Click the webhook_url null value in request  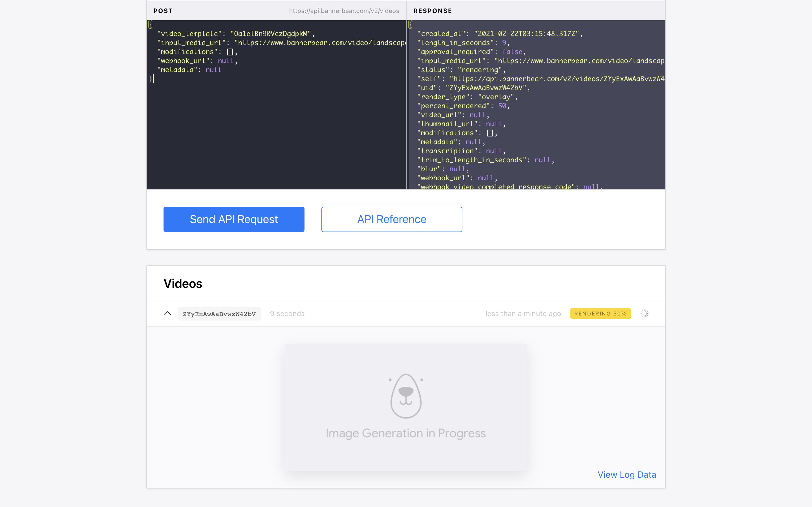[226, 61]
